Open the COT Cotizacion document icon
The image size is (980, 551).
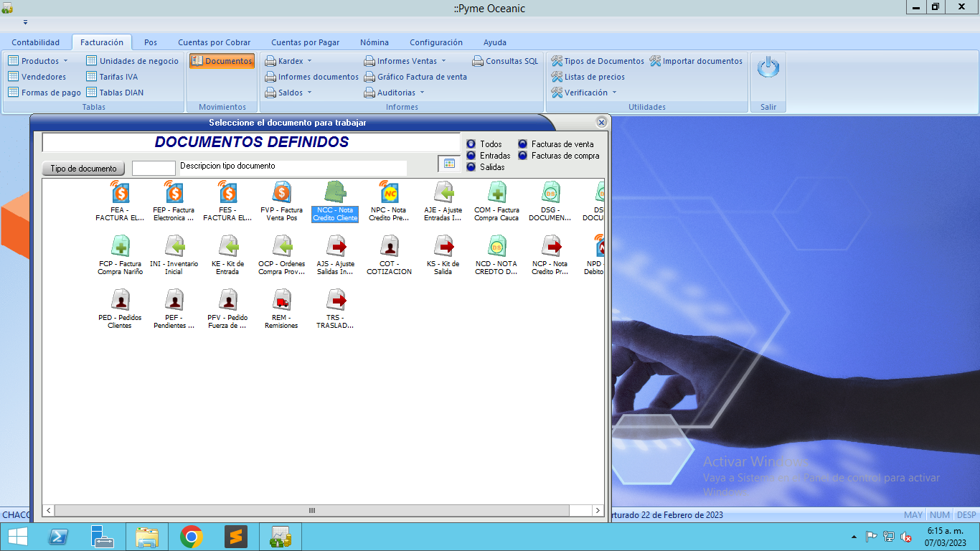click(x=389, y=247)
